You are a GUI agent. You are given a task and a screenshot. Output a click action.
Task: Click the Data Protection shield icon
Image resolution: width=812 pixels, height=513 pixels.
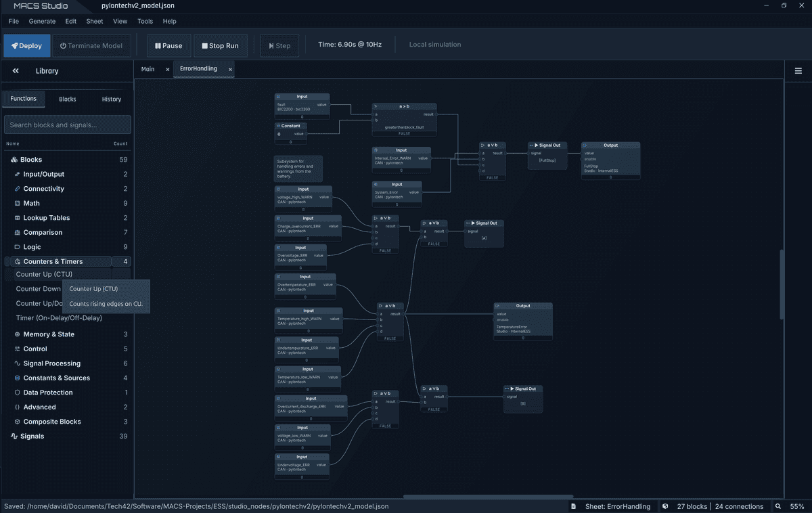coord(17,393)
